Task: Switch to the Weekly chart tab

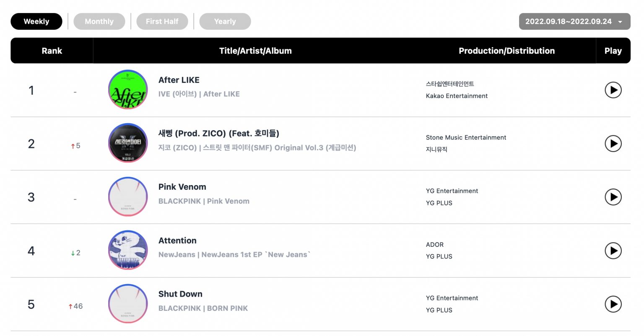Action: point(36,21)
